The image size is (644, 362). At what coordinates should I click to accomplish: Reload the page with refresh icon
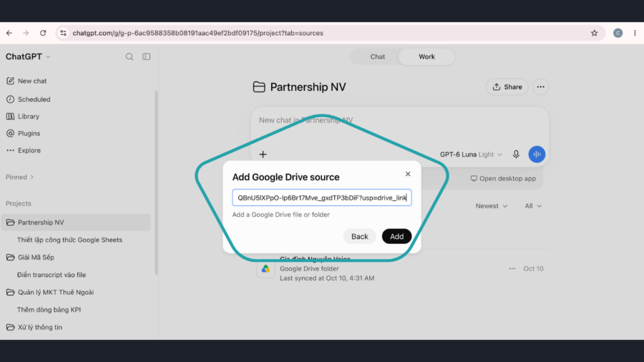tap(43, 33)
